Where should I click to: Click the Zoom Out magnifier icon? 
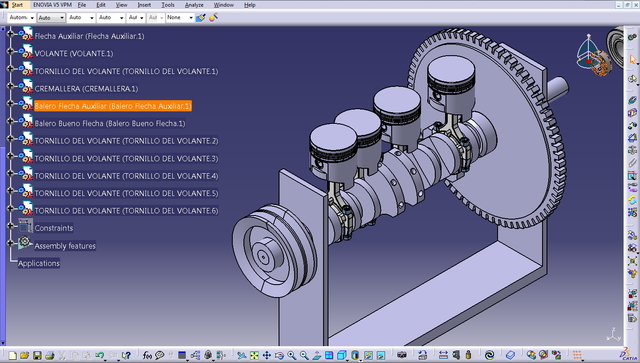(304, 356)
